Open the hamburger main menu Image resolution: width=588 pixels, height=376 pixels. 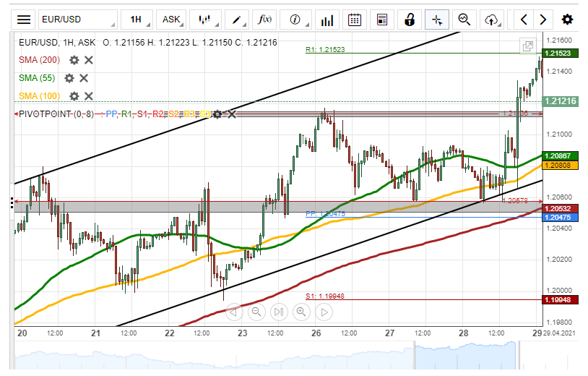24,20
